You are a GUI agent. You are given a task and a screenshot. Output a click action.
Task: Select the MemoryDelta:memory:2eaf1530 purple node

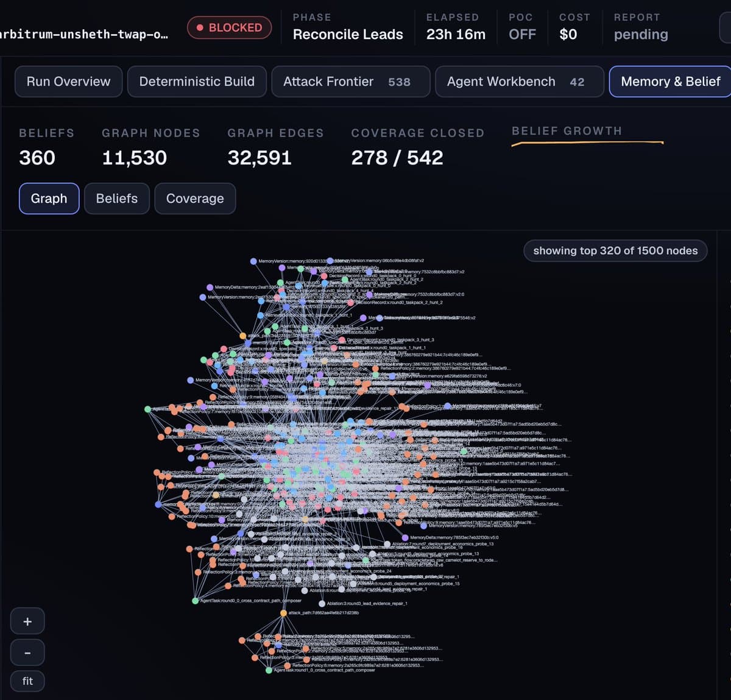[x=210, y=287]
